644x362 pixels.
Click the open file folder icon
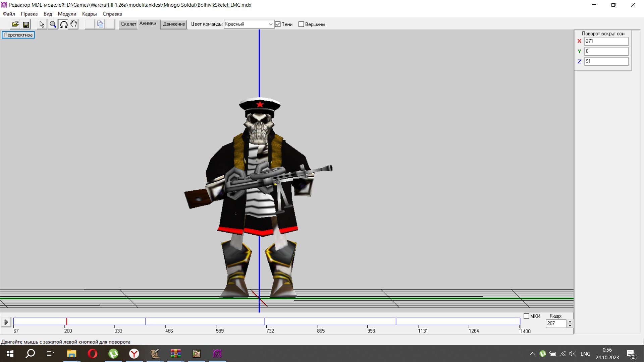click(x=15, y=24)
